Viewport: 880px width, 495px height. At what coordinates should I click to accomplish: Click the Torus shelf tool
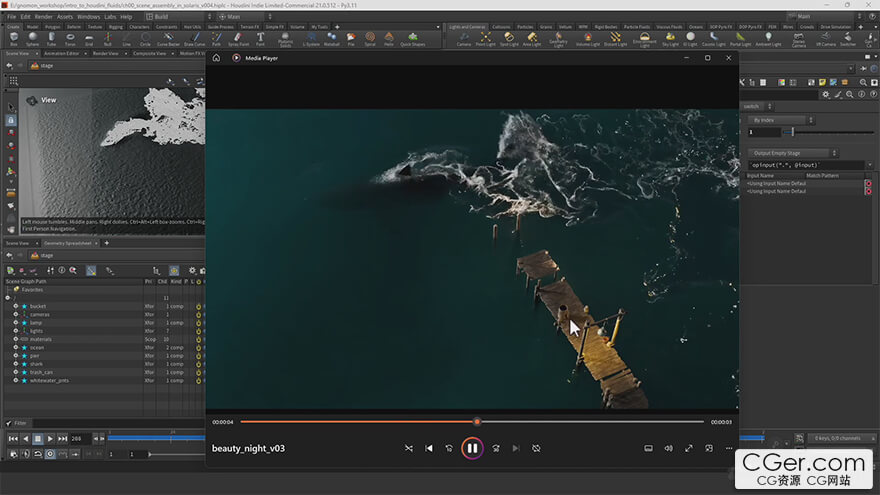click(x=70, y=39)
